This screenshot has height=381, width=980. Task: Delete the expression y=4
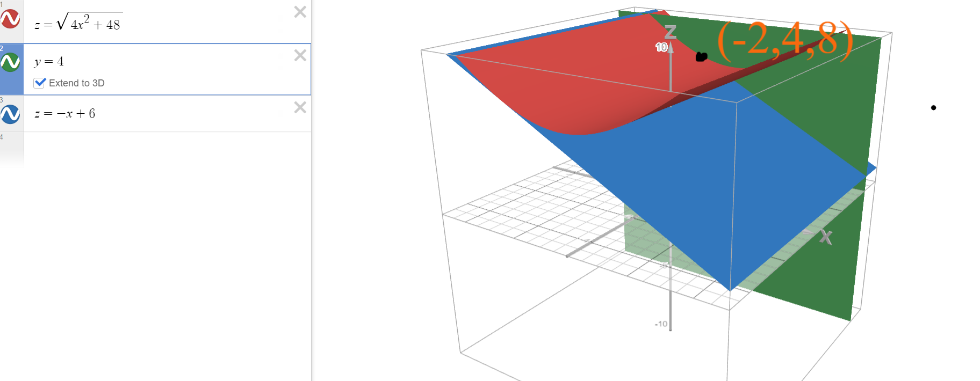click(300, 55)
